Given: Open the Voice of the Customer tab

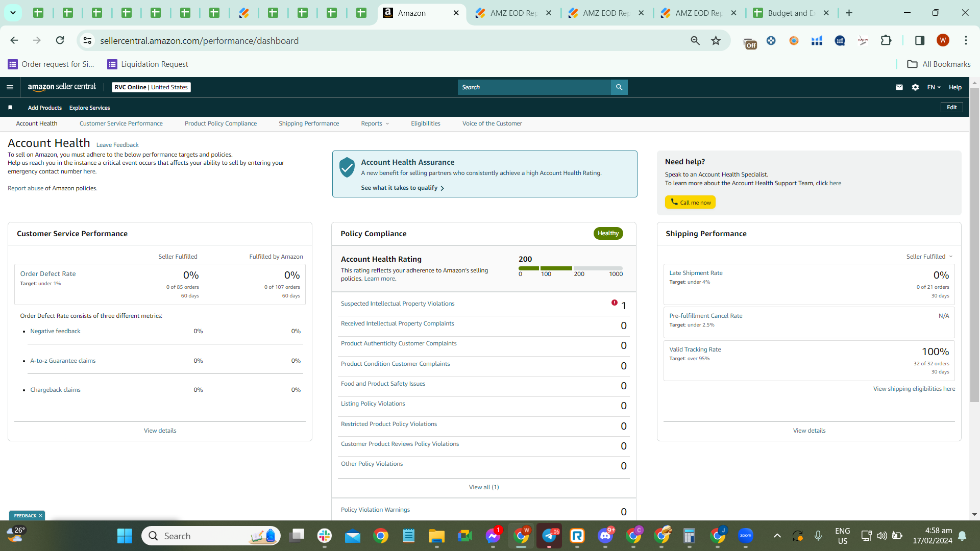Looking at the screenshot, I should click(492, 123).
